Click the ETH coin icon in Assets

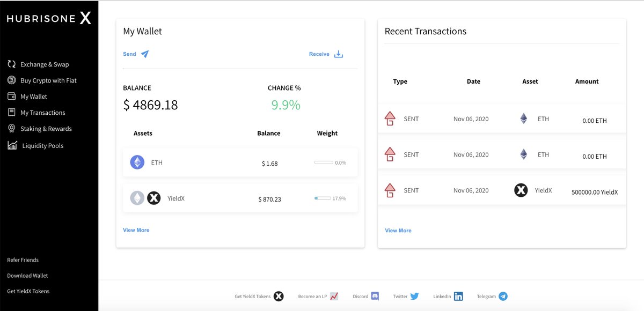pyautogui.click(x=137, y=162)
